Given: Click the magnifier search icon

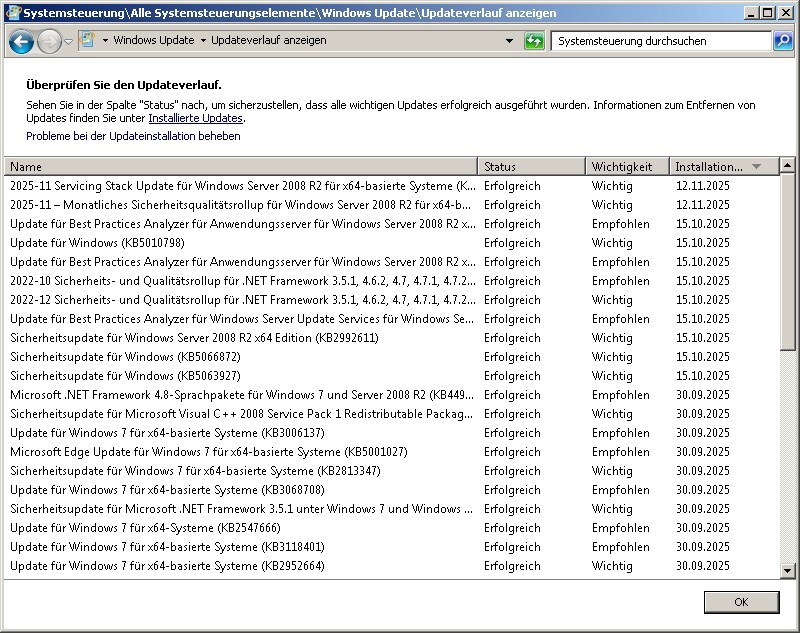Looking at the screenshot, I should [784, 41].
